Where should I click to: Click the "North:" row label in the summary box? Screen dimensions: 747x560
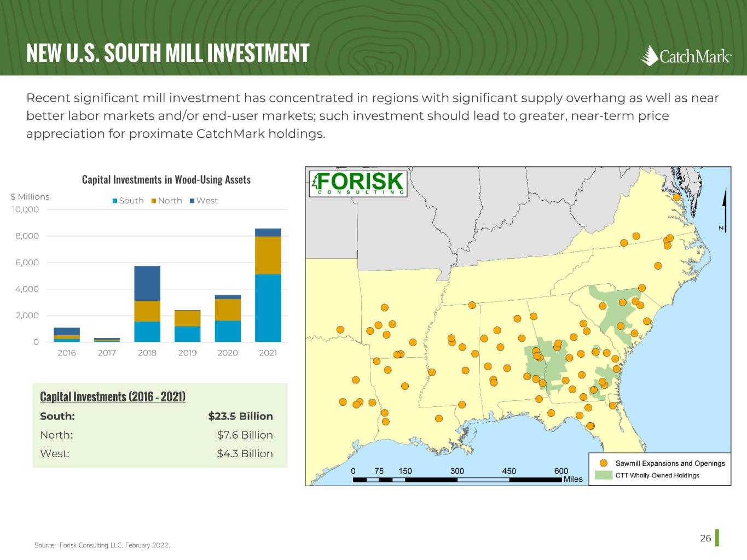tap(56, 435)
